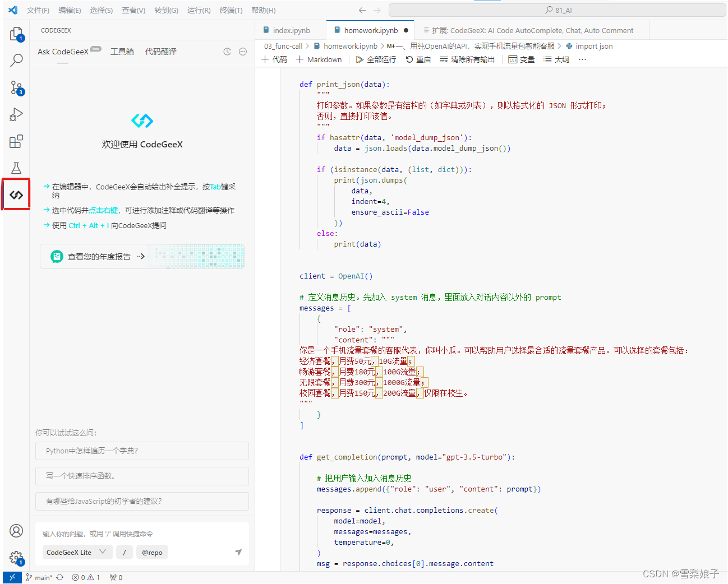This screenshot has width=728, height=584.
Task: Open the 变量 variables view
Action: [522, 59]
